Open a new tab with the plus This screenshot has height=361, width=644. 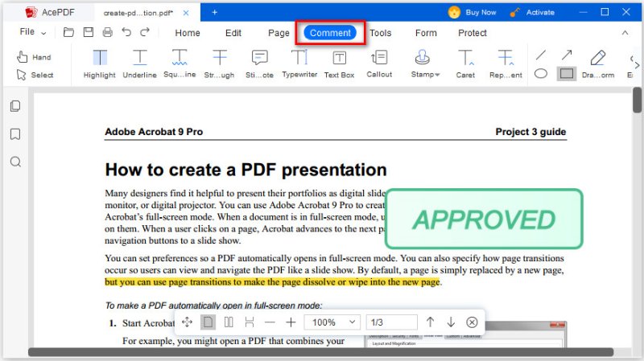[x=214, y=12]
